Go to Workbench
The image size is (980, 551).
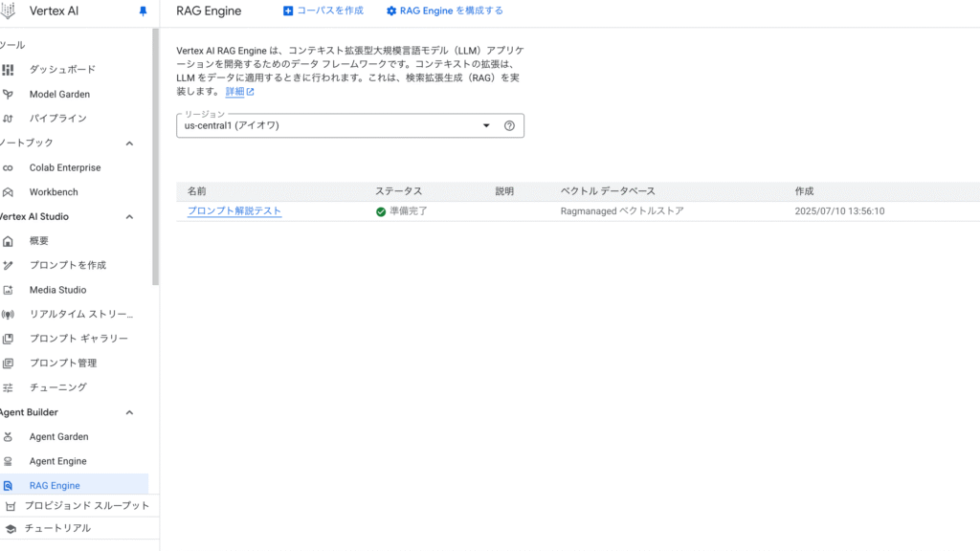click(x=54, y=191)
